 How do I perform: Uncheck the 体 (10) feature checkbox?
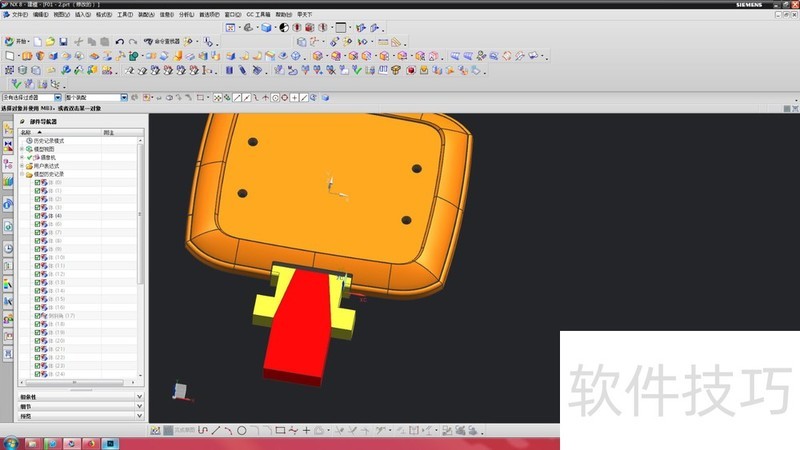click(37, 257)
